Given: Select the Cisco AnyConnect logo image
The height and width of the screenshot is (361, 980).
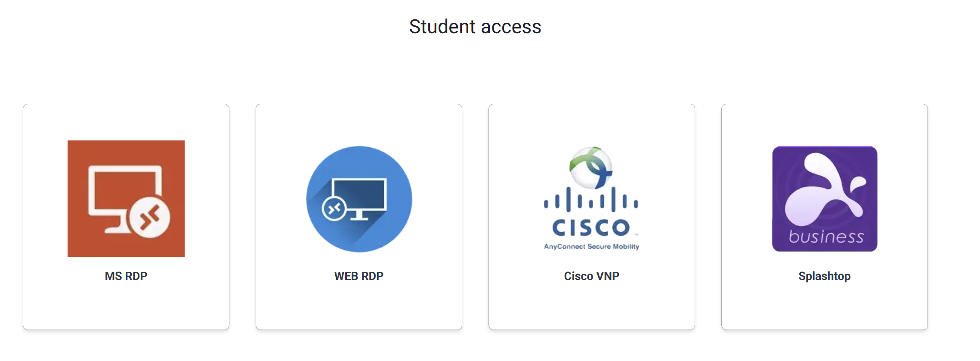Looking at the screenshot, I should pyautogui.click(x=591, y=198).
